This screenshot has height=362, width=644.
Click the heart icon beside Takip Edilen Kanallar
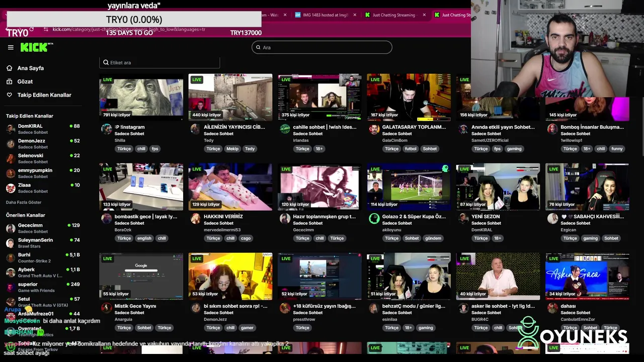(x=9, y=95)
